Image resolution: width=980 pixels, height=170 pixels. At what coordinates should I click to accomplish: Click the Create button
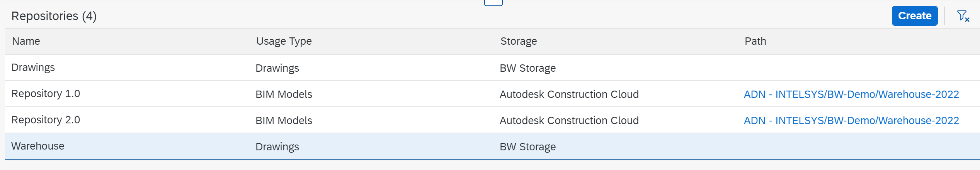point(915,16)
